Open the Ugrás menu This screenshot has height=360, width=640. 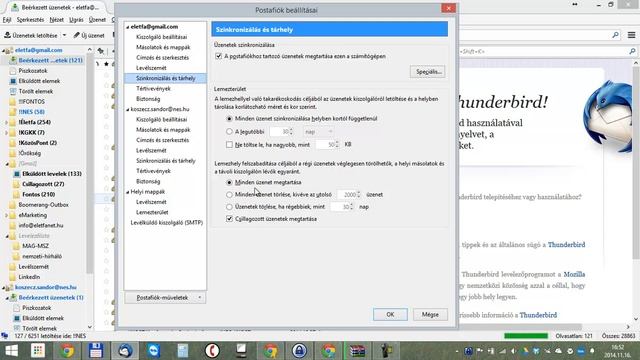point(76,20)
